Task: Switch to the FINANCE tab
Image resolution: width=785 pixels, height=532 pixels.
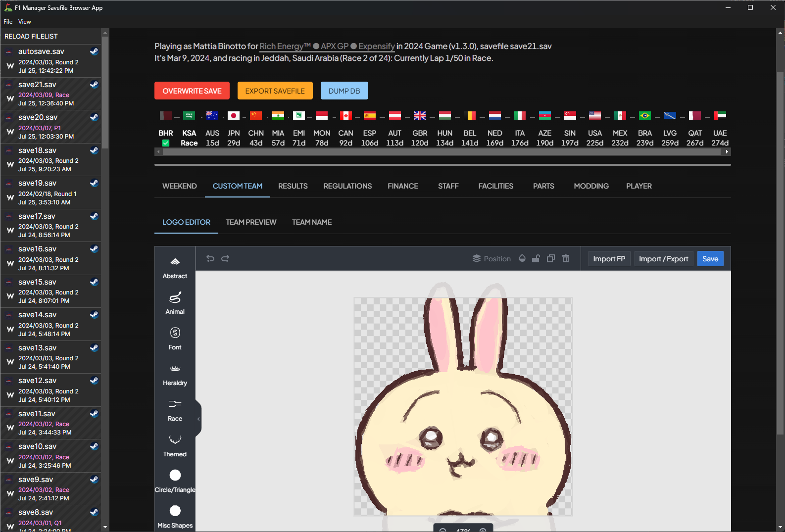Action: pyautogui.click(x=403, y=186)
